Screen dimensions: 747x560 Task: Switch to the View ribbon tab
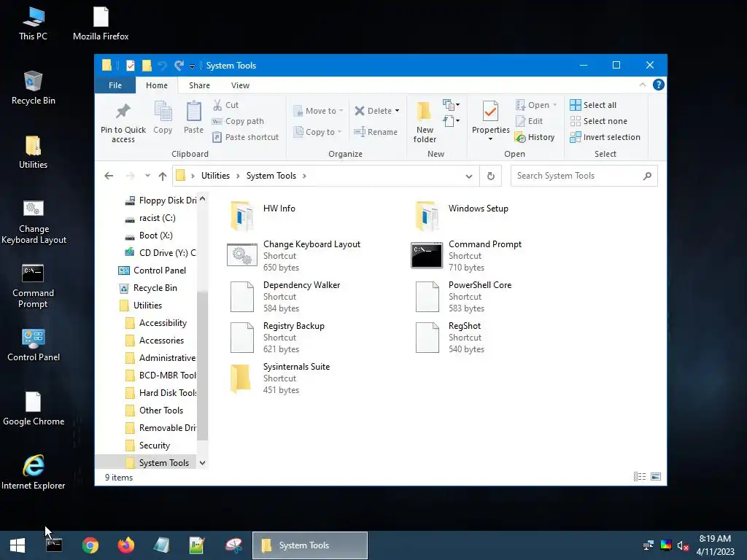[x=240, y=85]
